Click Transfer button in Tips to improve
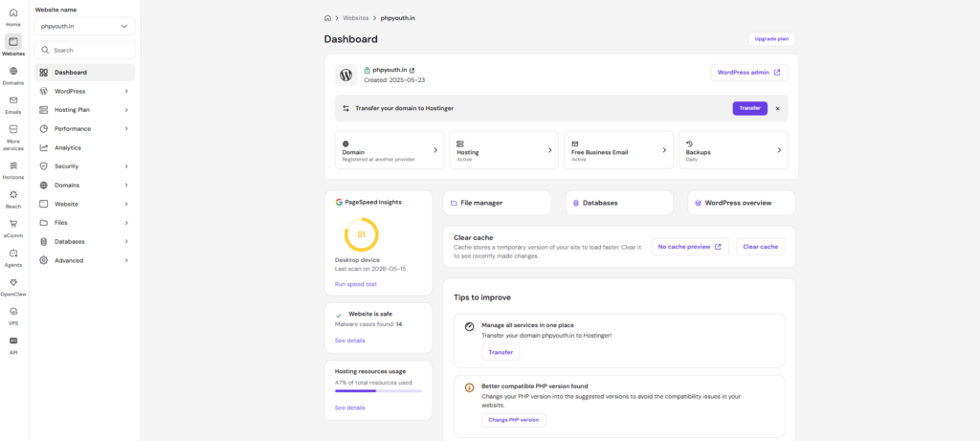980x441 pixels. coord(500,352)
